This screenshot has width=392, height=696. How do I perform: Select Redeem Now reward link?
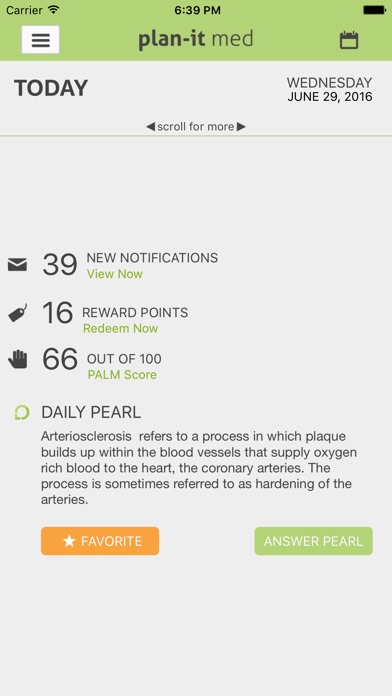120,328
